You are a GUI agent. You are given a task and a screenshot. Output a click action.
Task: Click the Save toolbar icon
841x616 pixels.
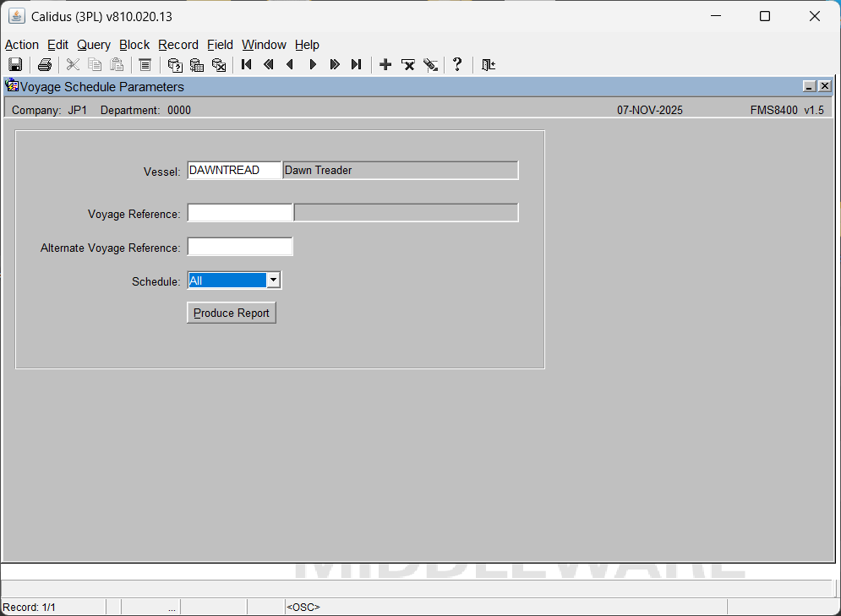15,65
